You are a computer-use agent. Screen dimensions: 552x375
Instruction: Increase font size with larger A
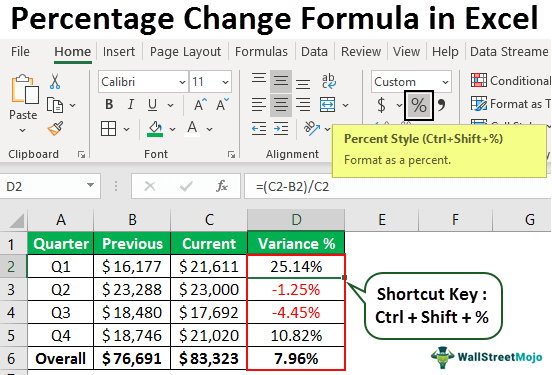(x=200, y=105)
